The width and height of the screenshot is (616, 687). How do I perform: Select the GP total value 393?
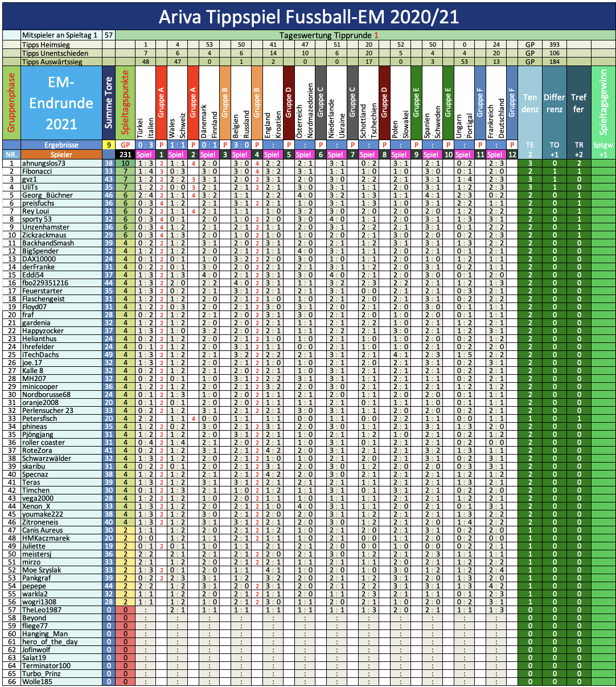coord(555,45)
